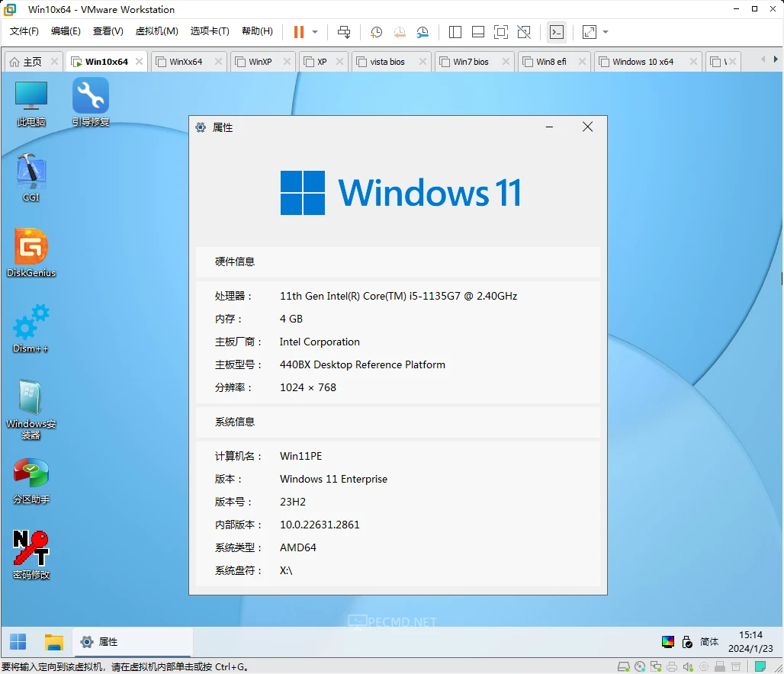Click the Win11PE computer name

point(301,456)
